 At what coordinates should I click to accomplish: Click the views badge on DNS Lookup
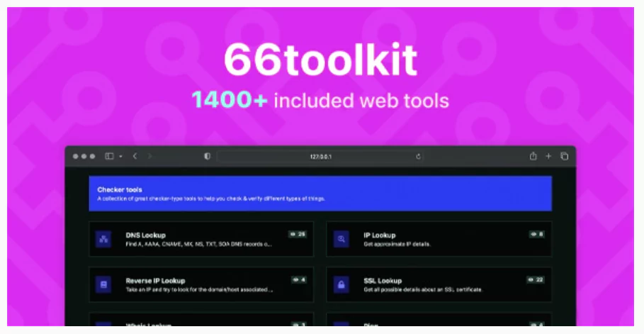pos(298,234)
